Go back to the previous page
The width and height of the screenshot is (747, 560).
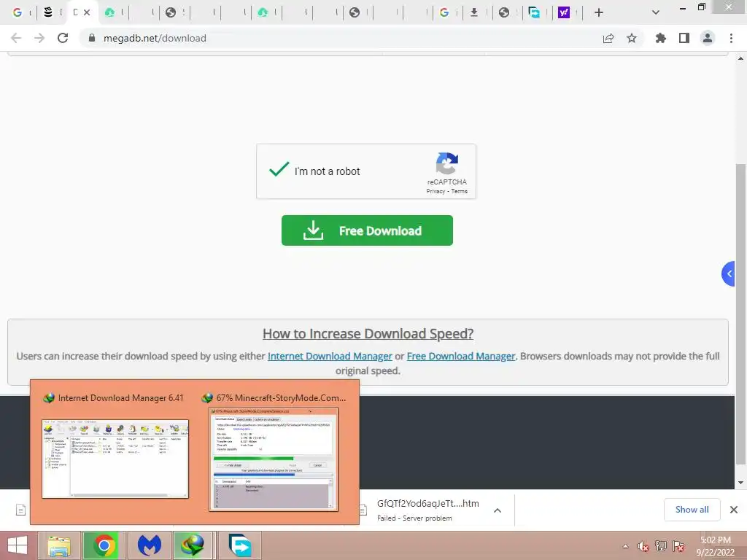(x=16, y=38)
